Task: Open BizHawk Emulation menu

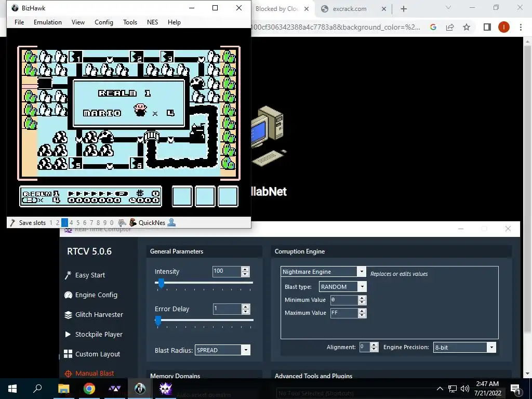Action: (x=47, y=22)
